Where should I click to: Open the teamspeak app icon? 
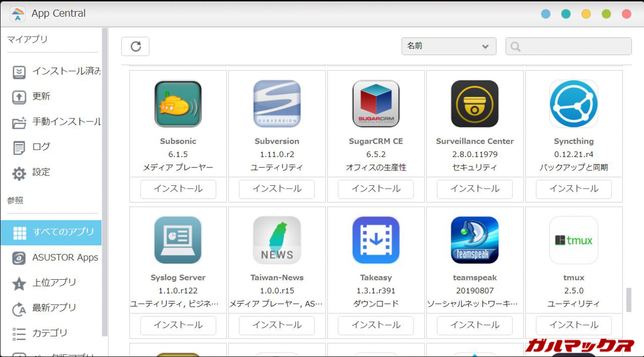tap(475, 240)
